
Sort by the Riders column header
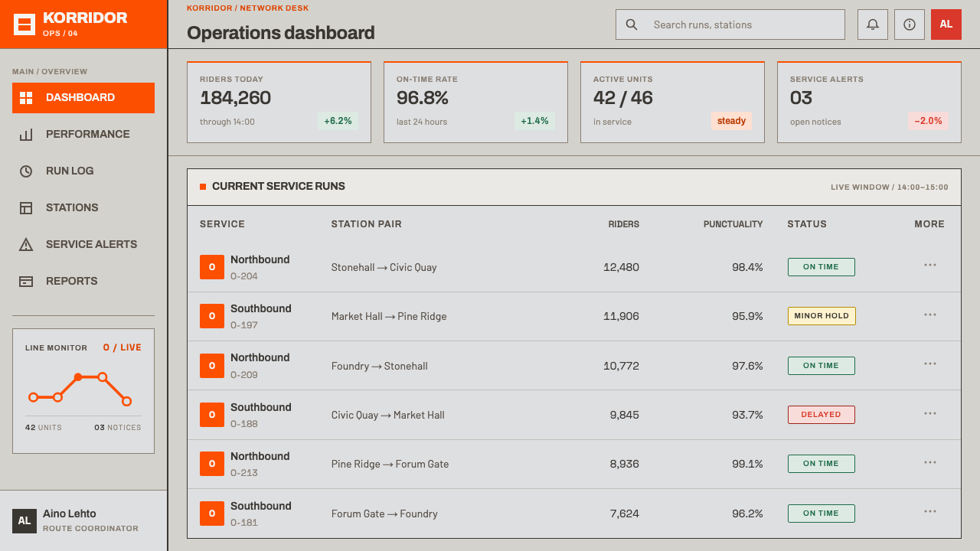click(x=624, y=224)
